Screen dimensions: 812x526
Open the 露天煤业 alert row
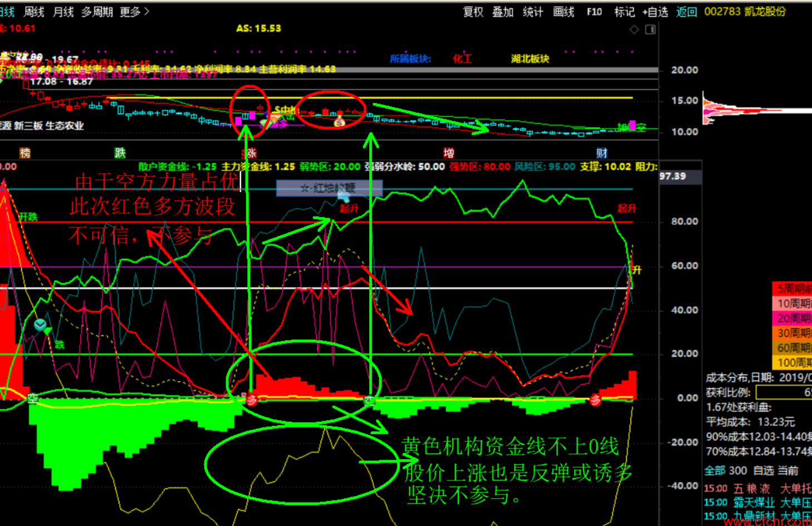click(x=758, y=503)
